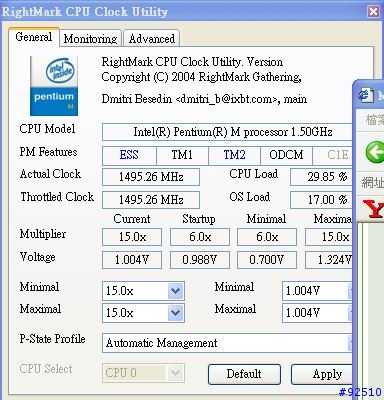384x400 pixels.
Task: Click the CPU Model field
Action: tap(227, 132)
